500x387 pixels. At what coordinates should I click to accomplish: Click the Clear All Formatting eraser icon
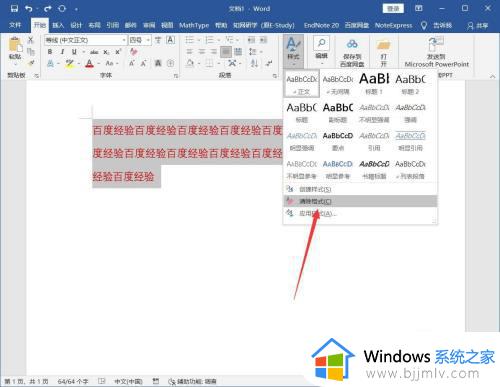(134, 52)
